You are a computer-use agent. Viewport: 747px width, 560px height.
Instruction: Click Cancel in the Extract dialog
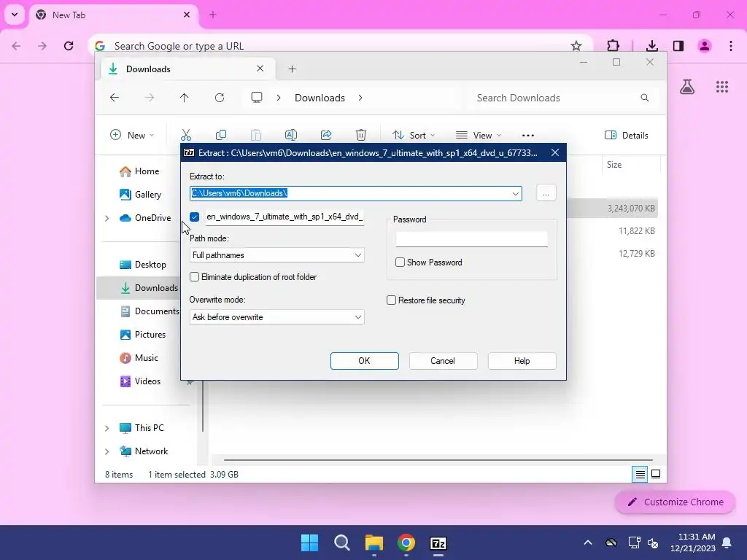[x=443, y=361]
